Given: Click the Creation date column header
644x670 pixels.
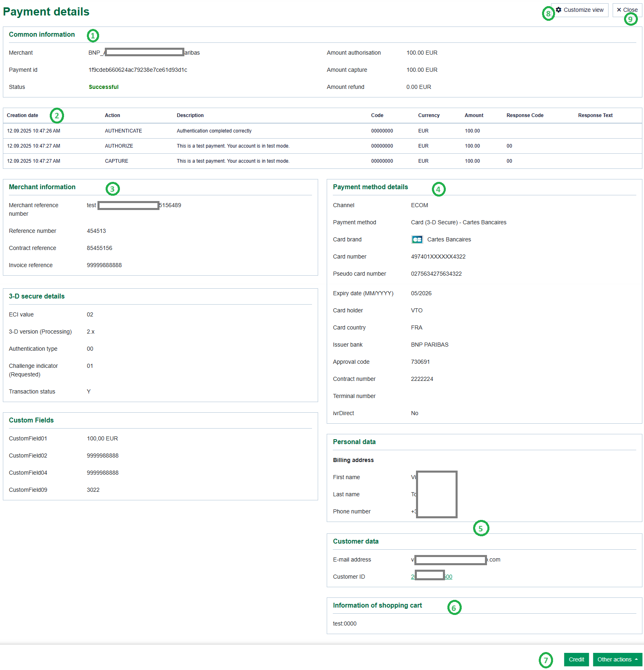Looking at the screenshot, I should coord(22,115).
